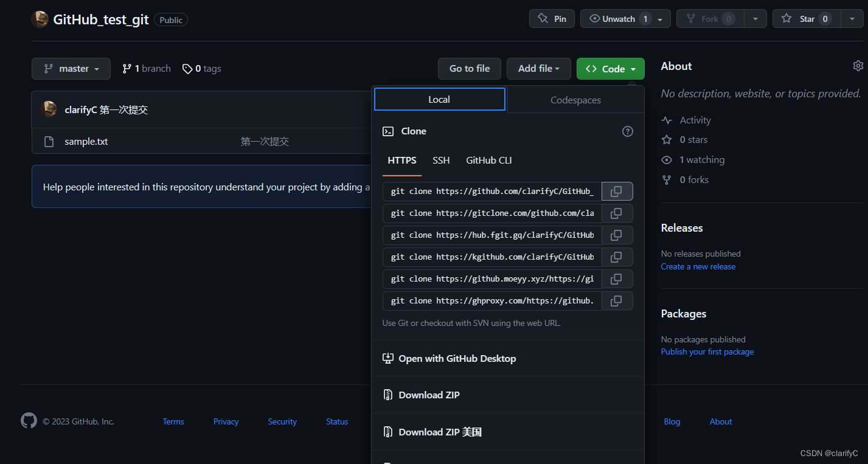The image size is (868, 464).
Task: Copy the github.moeyy.xyz clone command
Action: (617, 279)
